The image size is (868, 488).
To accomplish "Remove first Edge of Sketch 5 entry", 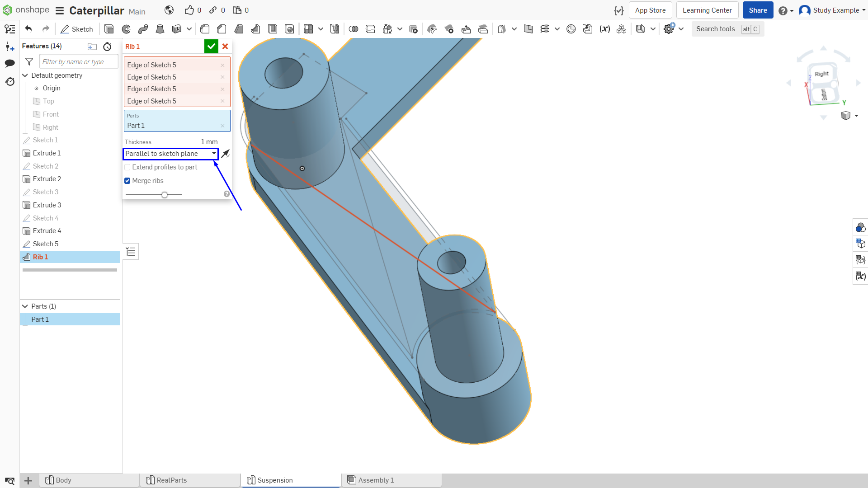I will click(x=222, y=65).
